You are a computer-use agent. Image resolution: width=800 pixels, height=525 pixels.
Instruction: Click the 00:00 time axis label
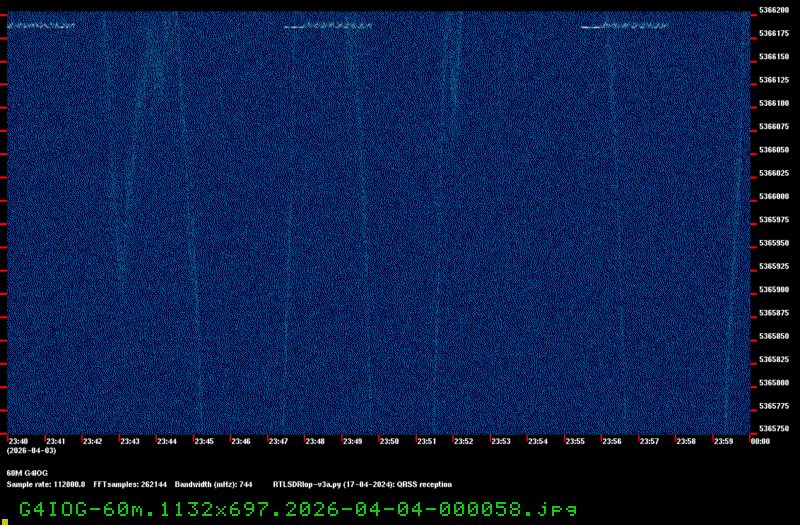(x=760, y=441)
